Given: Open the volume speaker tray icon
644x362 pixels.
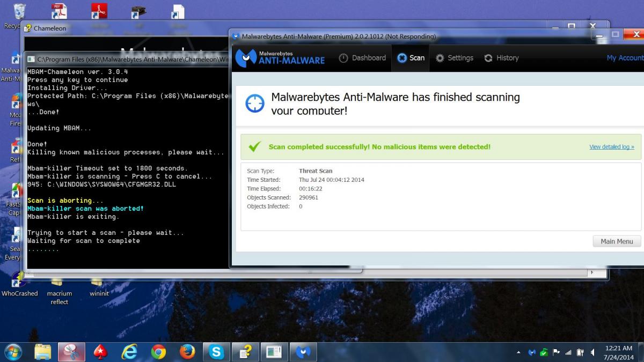Looking at the screenshot, I should pyautogui.click(x=592, y=352).
